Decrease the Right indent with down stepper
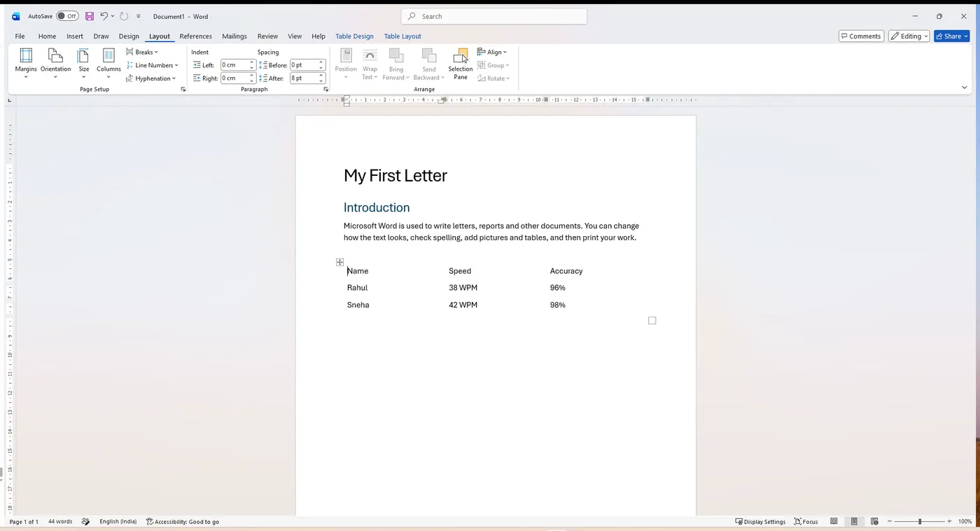This screenshot has width=980, height=531. point(252,81)
